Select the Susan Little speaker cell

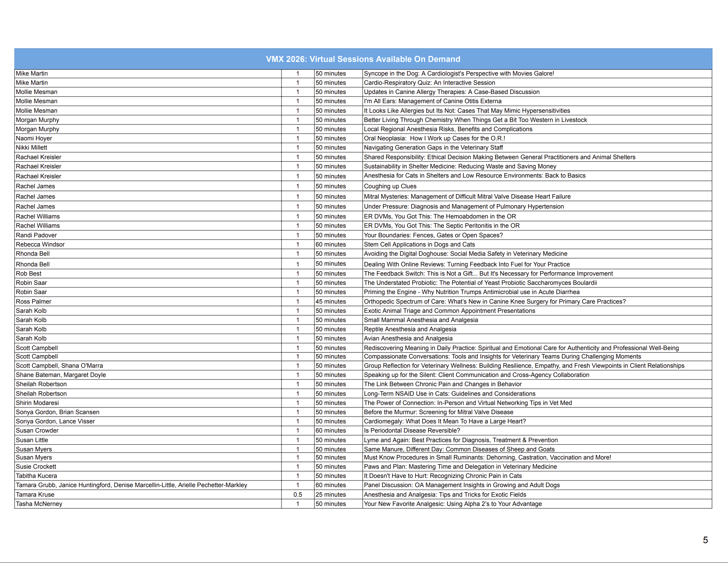point(32,440)
